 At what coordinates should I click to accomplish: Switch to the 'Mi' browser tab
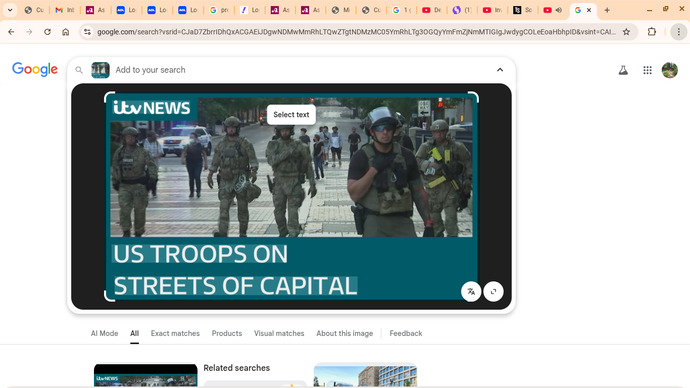pos(341,10)
